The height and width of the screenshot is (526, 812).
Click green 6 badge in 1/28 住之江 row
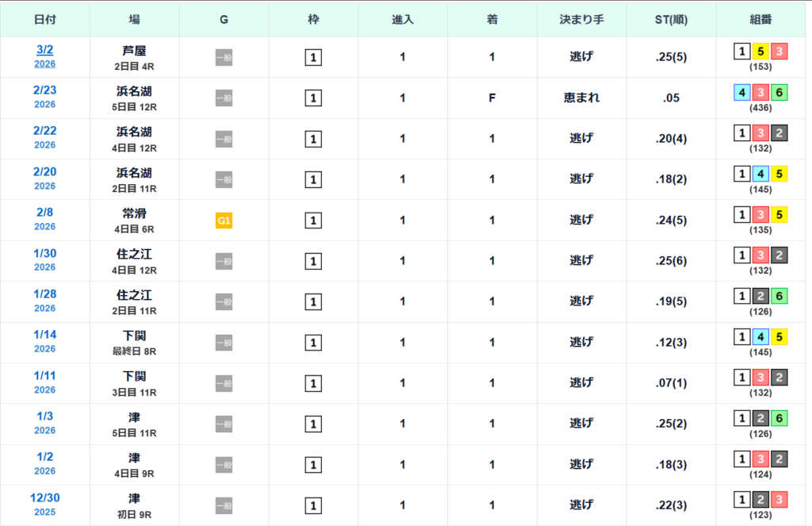(779, 297)
